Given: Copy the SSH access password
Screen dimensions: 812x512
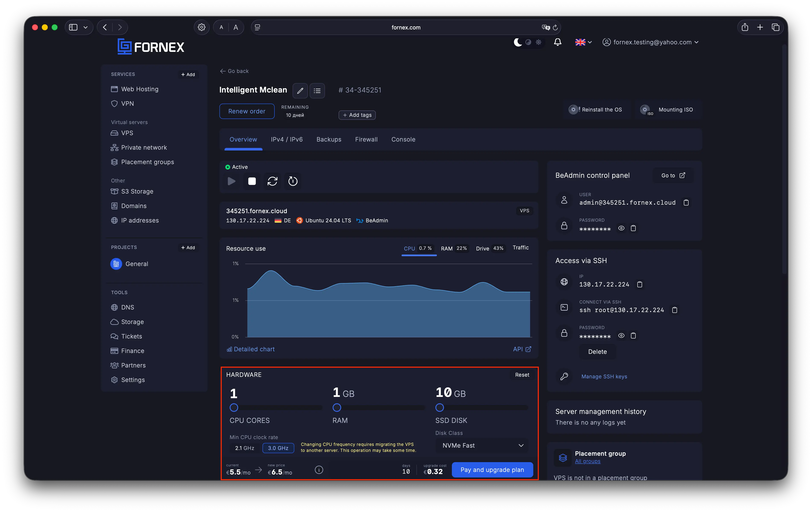Looking at the screenshot, I should coord(633,336).
